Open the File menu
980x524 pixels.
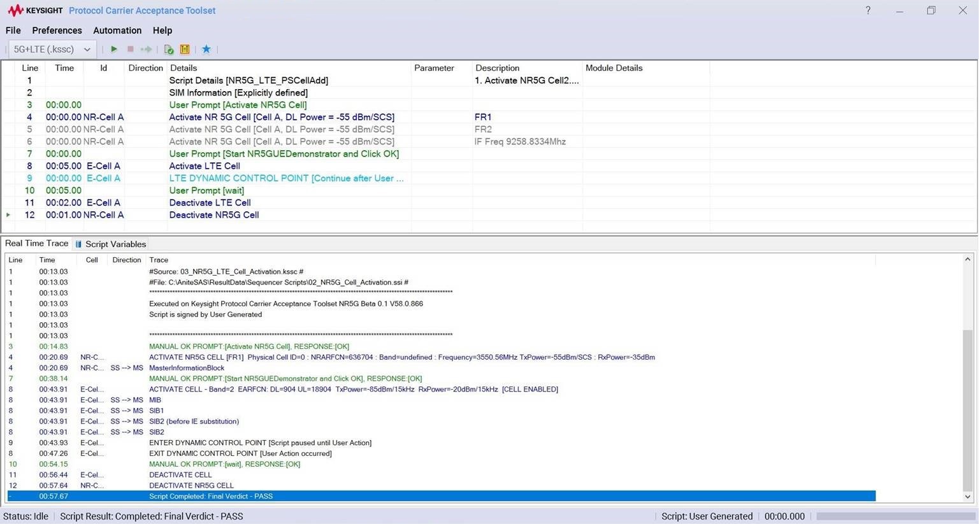[x=13, y=31]
